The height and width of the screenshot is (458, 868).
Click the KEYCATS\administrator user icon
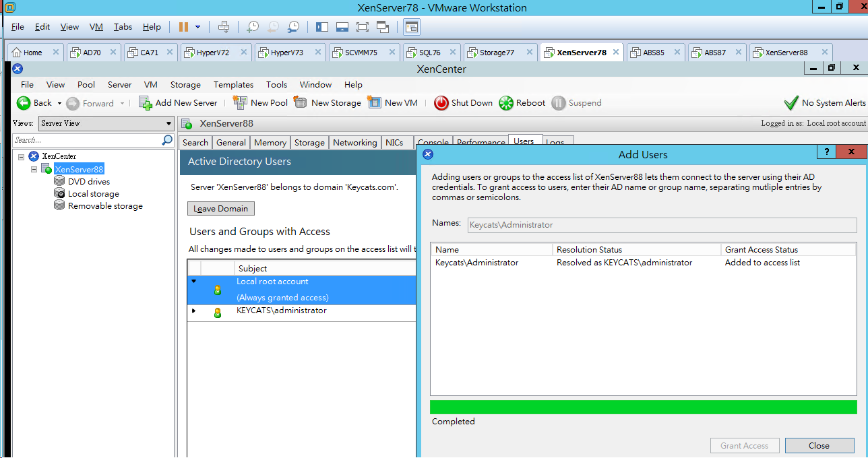tap(217, 313)
